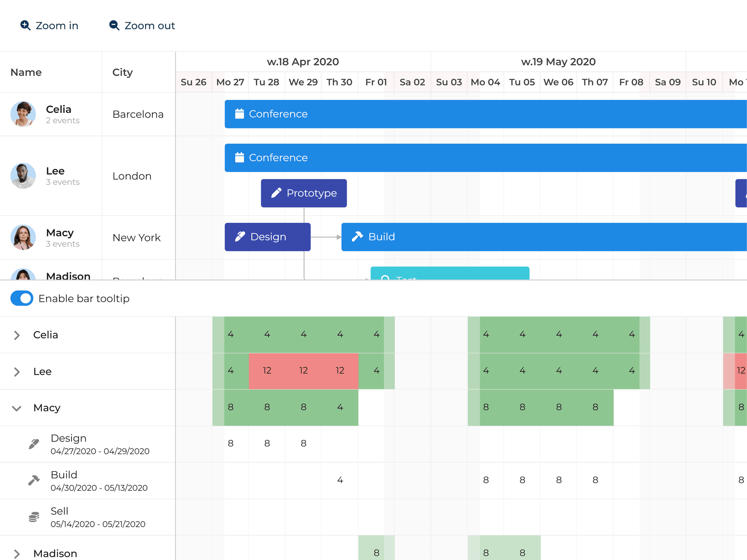Image resolution: width=747 pixels, height=560 pixels.
Task: Click the Zoom in button
Action: tap(49, 26)
